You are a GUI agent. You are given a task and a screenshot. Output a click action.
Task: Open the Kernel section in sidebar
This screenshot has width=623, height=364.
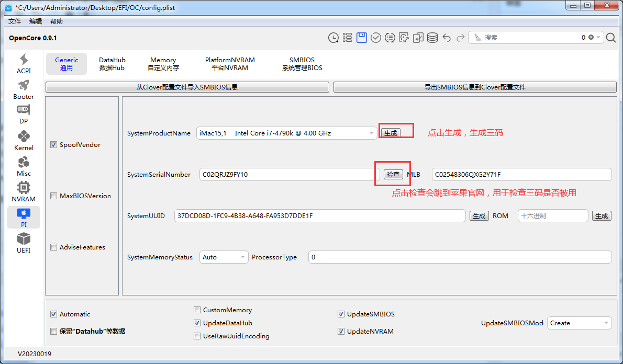click(24, 141)
